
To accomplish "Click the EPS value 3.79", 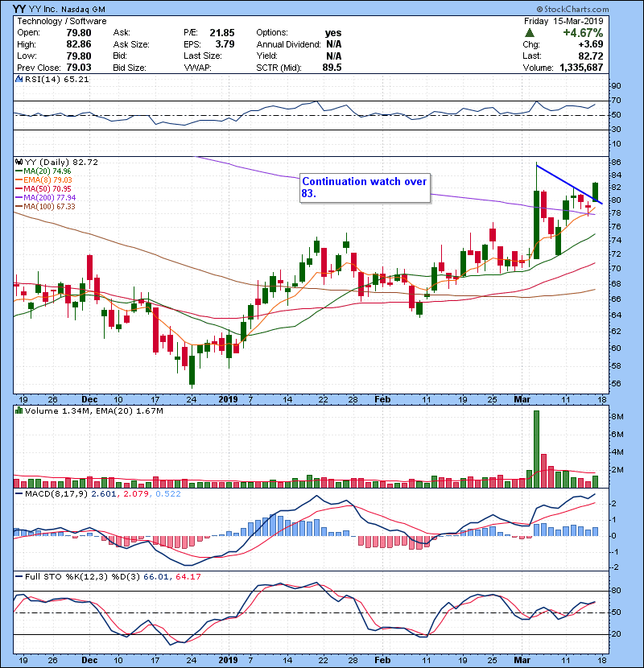I will pos(225,44).
